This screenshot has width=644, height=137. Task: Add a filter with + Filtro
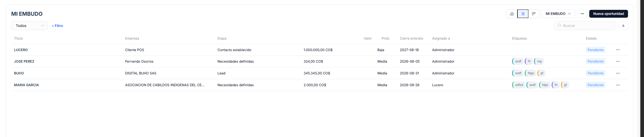pyautogui.click(x=57, y=26)
